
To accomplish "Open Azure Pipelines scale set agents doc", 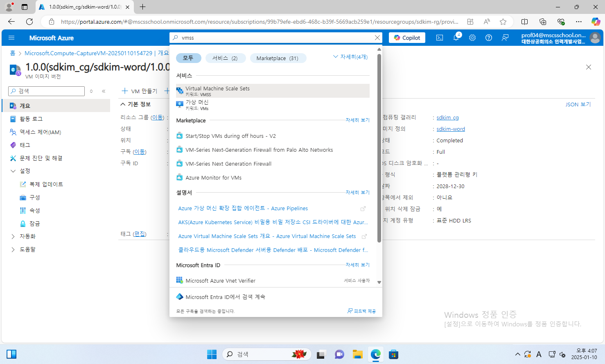I will tap(243, 208).
